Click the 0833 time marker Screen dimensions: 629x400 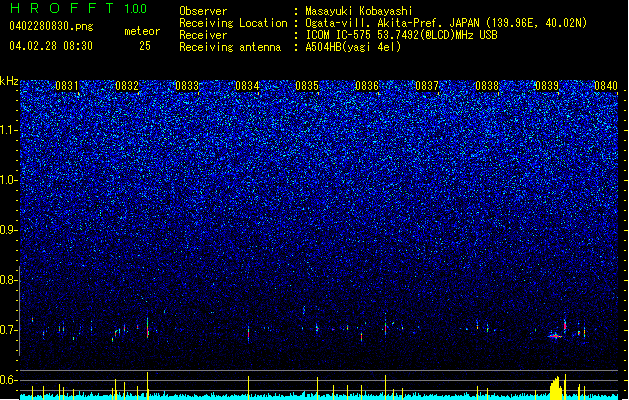tap(187, 86)
